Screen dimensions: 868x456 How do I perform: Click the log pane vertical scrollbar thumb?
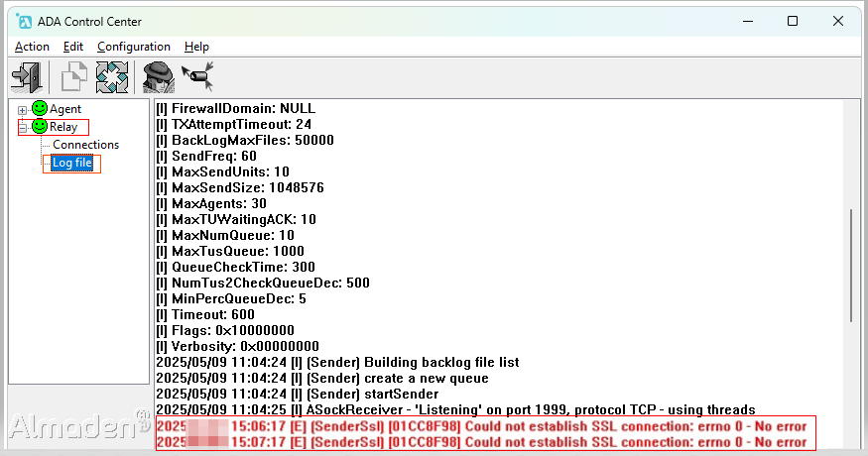click(851, 265)
